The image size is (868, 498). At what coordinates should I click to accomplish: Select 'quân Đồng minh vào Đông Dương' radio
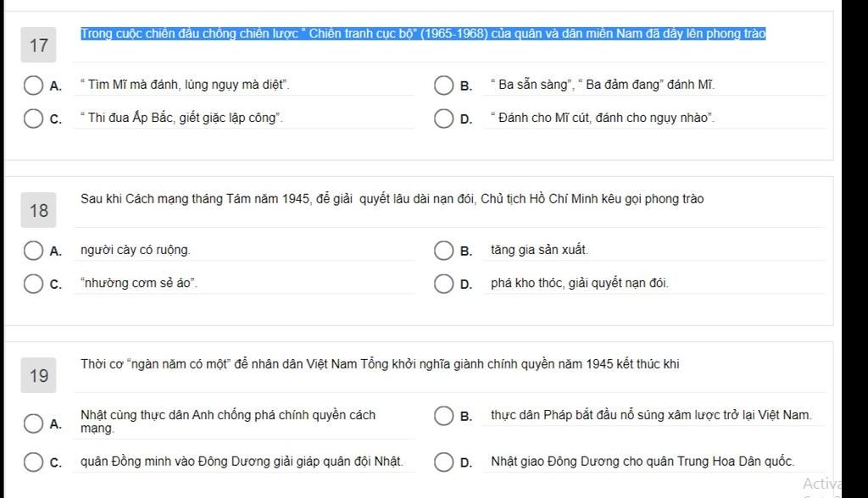tap(33, 462)
